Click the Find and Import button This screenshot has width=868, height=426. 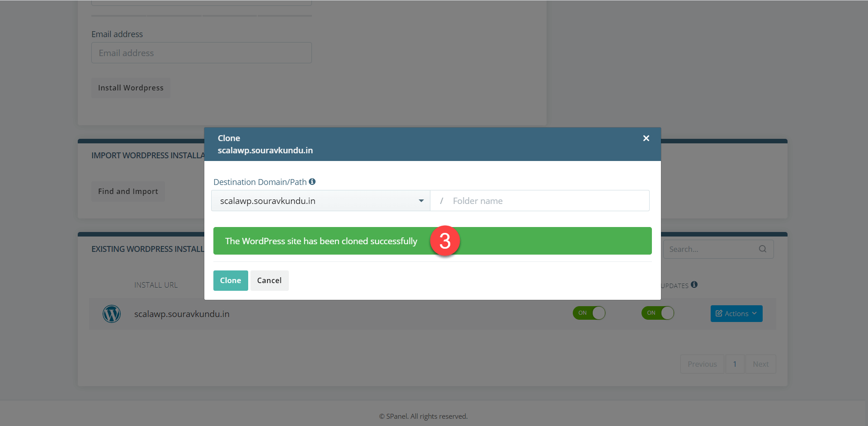[128, 191]
